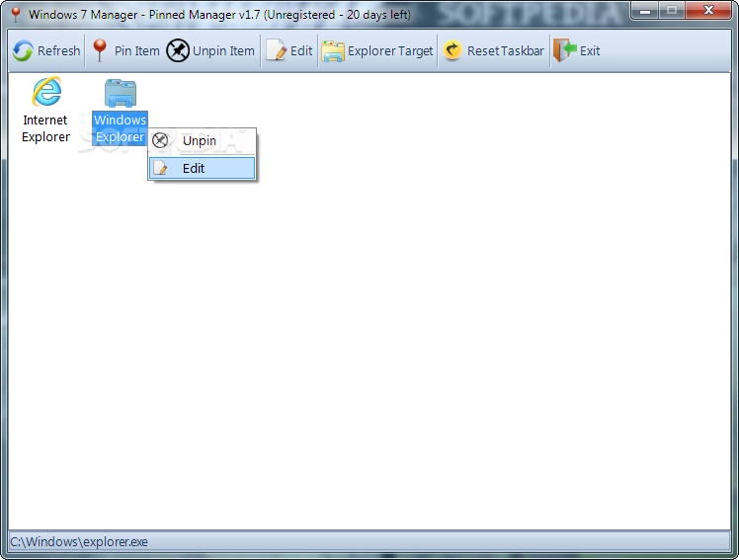Screen dimensions: 739x560
Task: Choose Unpin from the context menu
Action: coord(203,141)
